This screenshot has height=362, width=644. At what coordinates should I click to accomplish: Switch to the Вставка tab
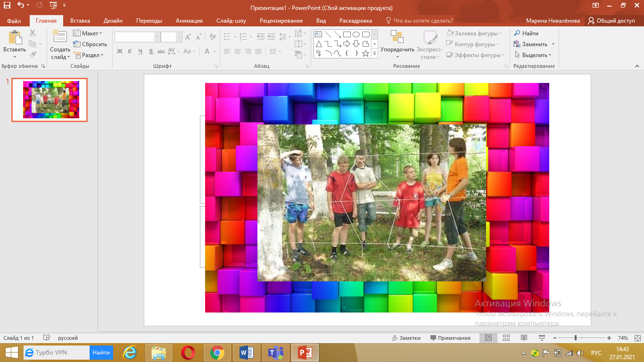80,21
